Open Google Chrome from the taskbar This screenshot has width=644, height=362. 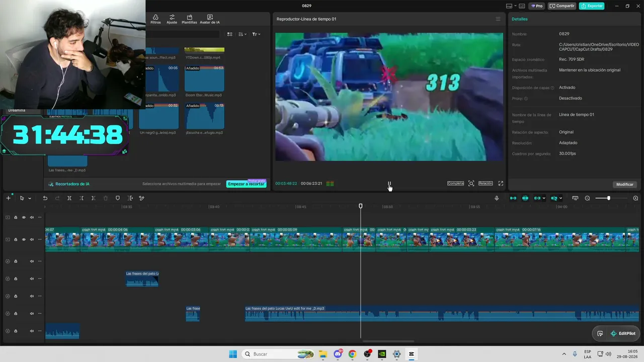tap(352, 354)
